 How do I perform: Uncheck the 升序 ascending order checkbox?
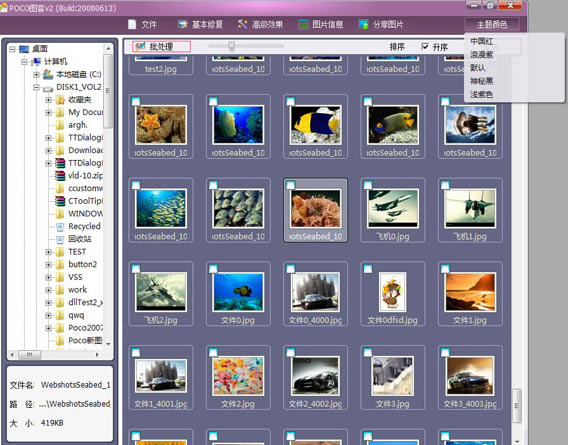(x=425, y=46)
